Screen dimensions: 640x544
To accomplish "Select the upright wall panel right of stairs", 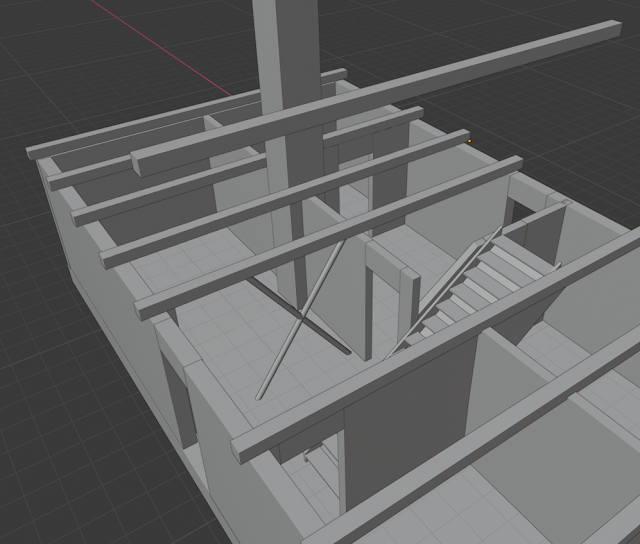I will coord(545,233).
